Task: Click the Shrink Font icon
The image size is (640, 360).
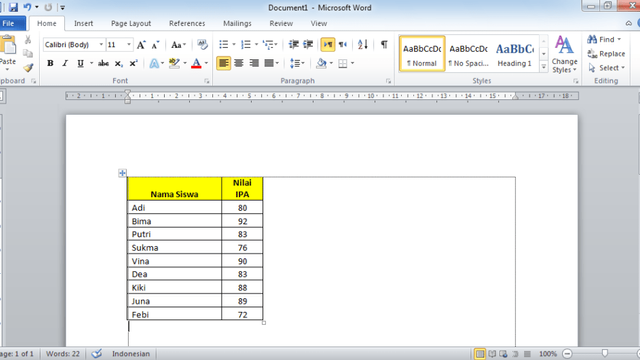Action: pyautogui.click(x=156, y=44)
